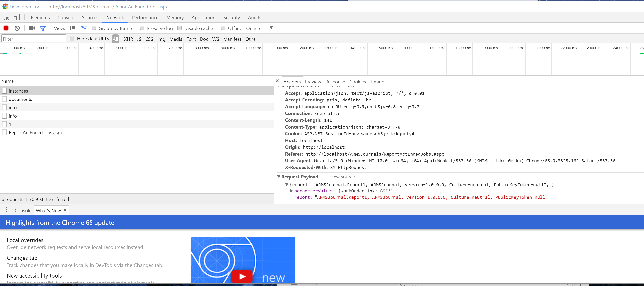
Task: Enable the Preserve log checkbox
Action: pos(142,28)
